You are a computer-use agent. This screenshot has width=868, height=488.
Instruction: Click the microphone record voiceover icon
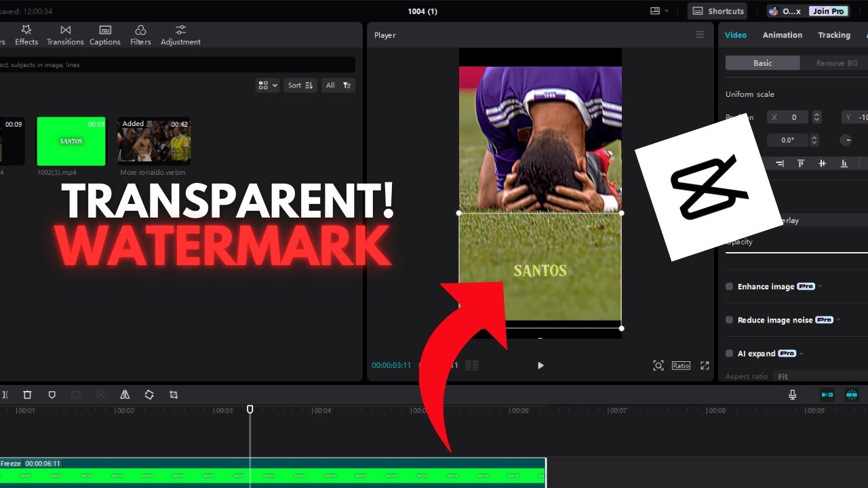click(793, 394)
